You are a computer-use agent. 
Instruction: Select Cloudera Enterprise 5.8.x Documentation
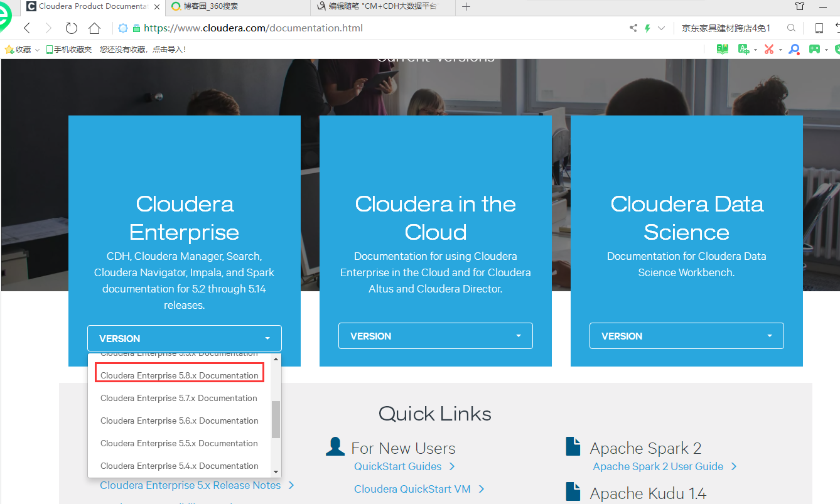coord(180,375)
